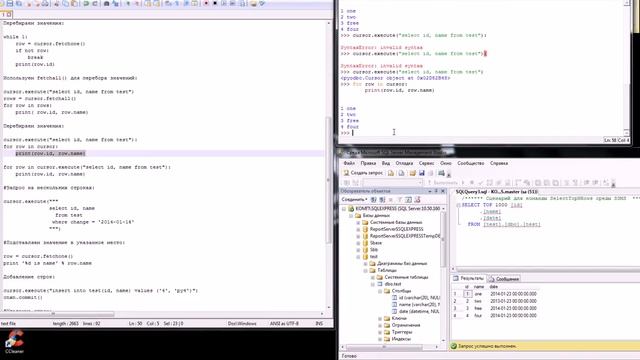This screenshot has width=640, height=360.
Task: Click the Stop icon in Object Explorer toolbar
Action: (x=391, y=200)
